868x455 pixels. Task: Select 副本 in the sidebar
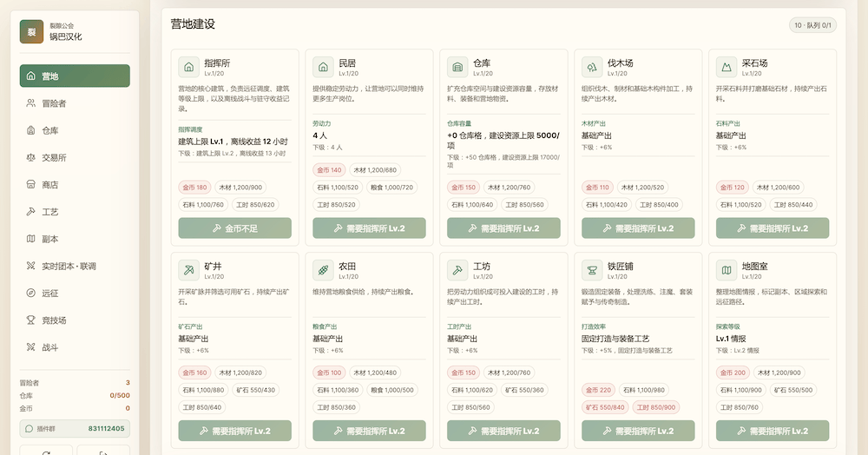click(x=75, y=239)
